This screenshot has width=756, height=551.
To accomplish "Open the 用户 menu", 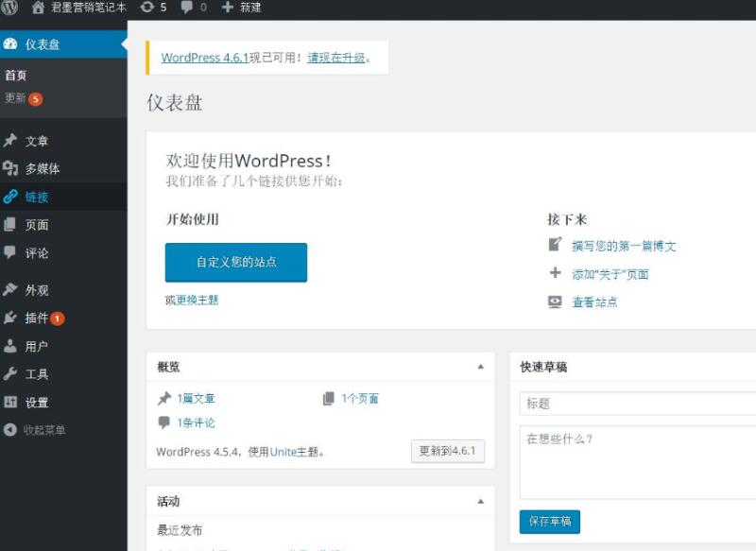I will (37, 346).
